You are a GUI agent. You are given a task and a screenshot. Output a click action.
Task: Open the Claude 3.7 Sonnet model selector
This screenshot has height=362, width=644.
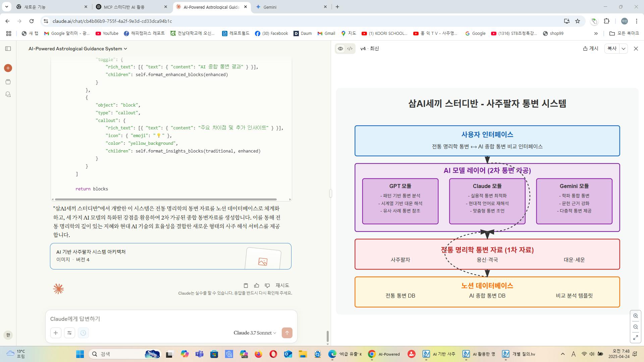click(255, 333)
